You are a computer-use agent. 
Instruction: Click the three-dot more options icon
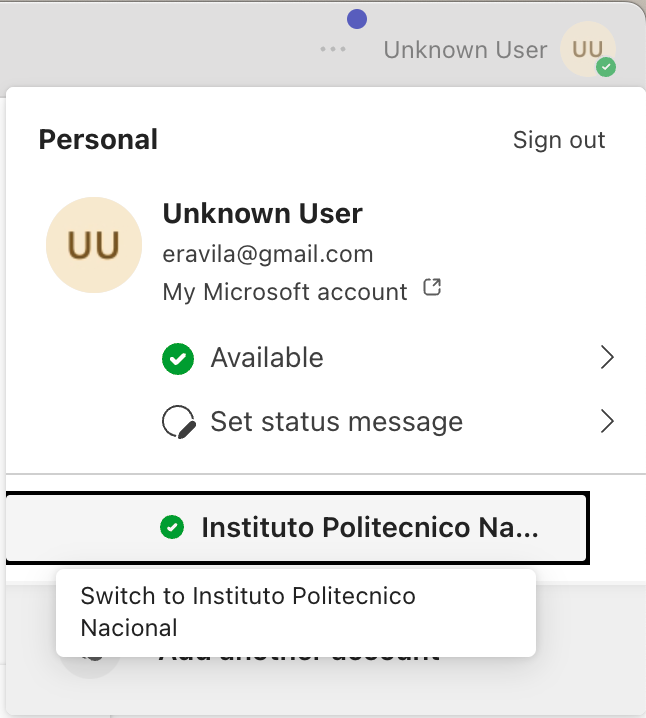point(333,49)
